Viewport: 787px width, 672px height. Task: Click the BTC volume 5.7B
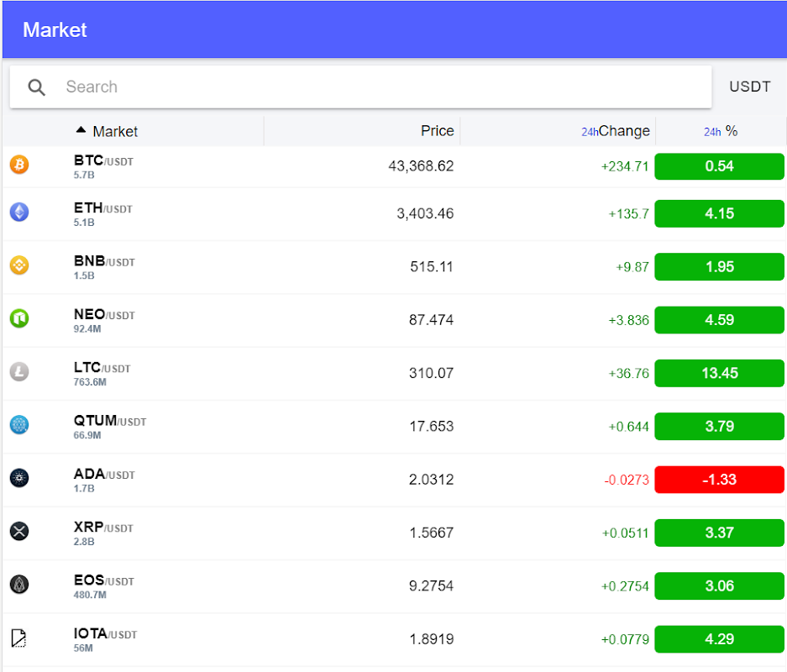(x=84, y=175)
